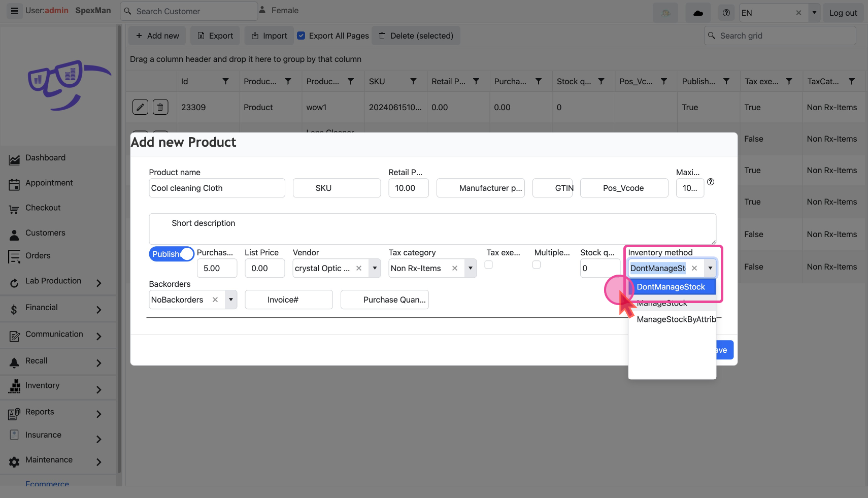
Task: Uncheck the Export All Pages checkbox
Action: click(301, 36)
